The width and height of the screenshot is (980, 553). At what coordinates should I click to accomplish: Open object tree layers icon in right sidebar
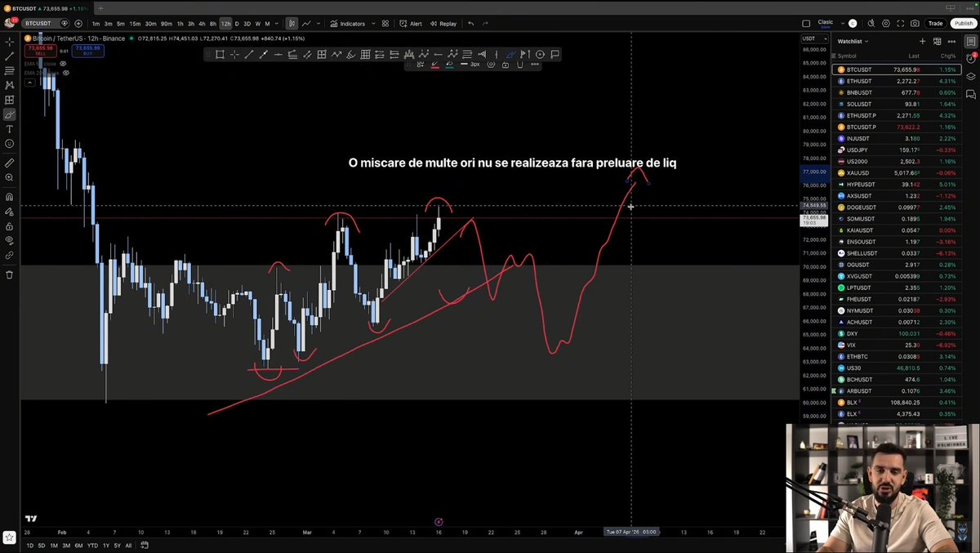coord(971,76)
